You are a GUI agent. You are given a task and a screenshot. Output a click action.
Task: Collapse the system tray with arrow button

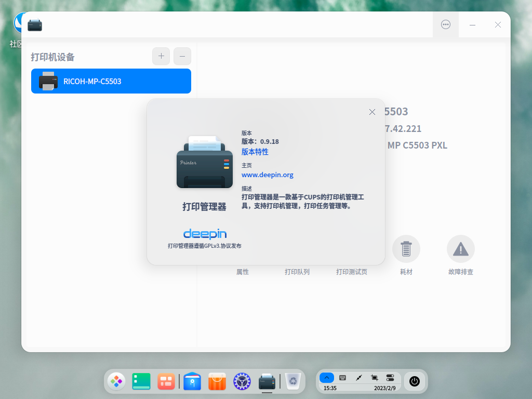(x=326, y=378)
